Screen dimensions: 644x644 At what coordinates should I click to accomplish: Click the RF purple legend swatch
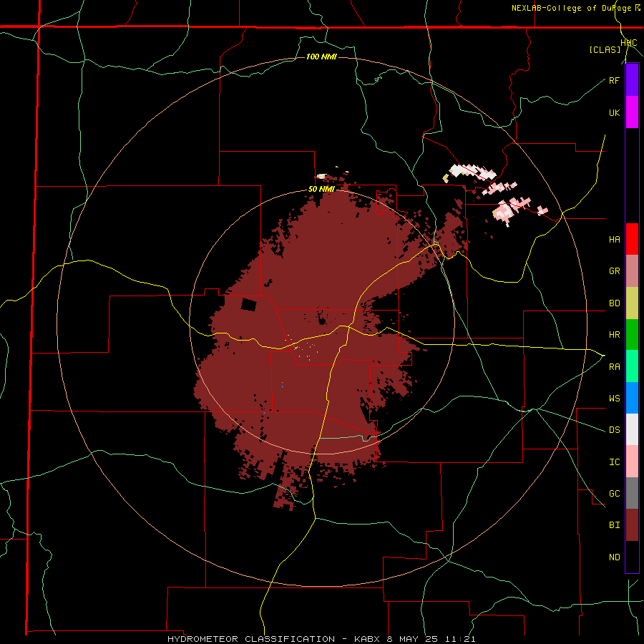[x=632, y=80]
